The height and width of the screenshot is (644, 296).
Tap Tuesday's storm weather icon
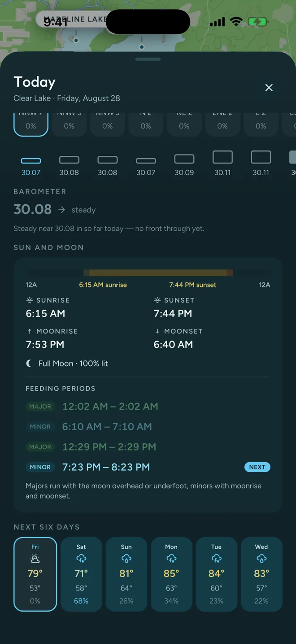pos(216,559)
